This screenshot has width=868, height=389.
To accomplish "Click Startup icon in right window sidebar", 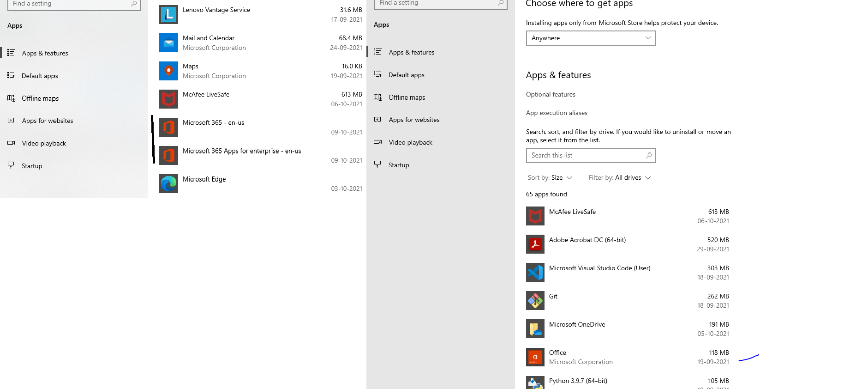I will 377,164.
